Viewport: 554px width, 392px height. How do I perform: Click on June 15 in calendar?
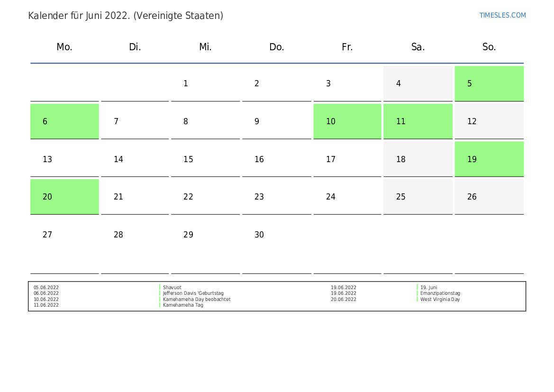(x=205, y=159)
